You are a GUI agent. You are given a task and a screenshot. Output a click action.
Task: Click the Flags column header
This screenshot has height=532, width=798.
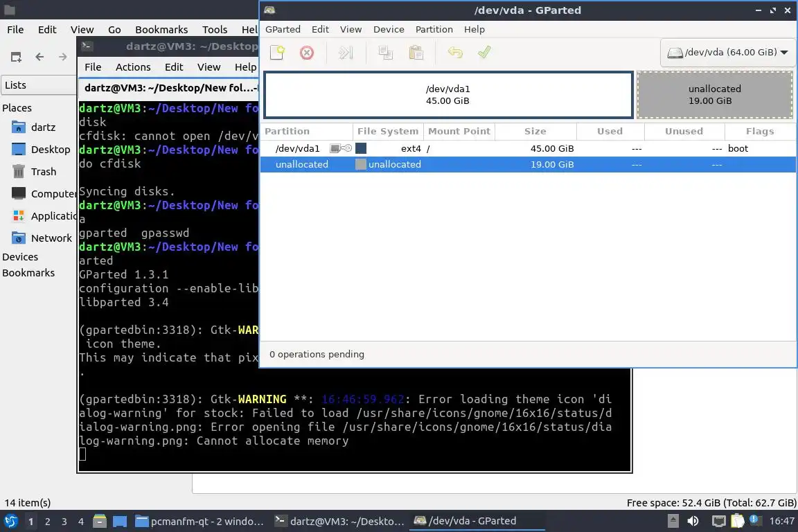point(760,132)
